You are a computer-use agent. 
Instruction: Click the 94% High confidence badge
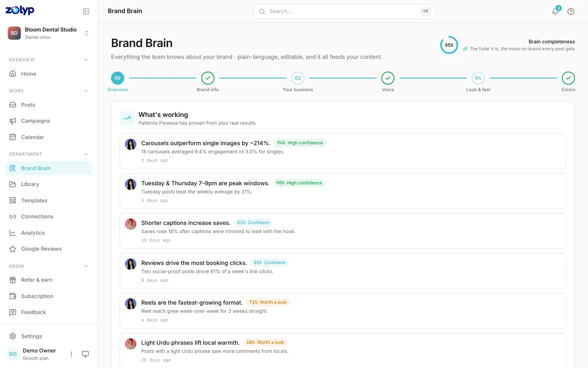pyautogui.click(x=300, y=143)
